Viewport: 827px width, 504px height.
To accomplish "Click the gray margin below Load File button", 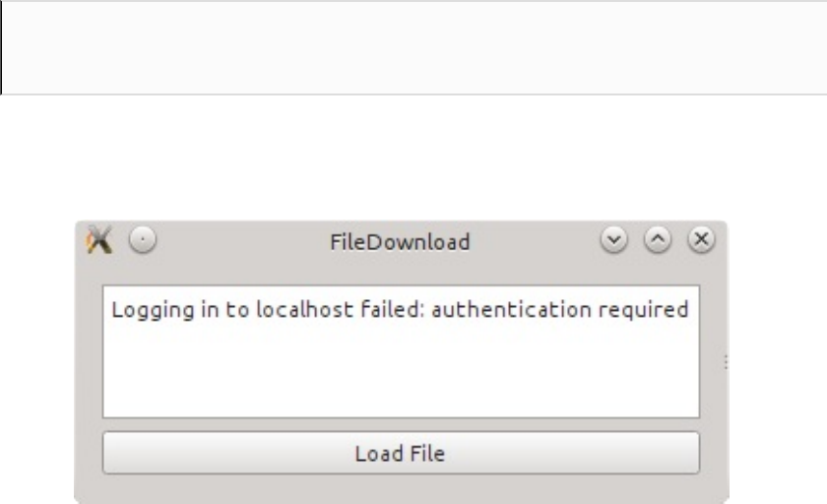I will 400,488.
